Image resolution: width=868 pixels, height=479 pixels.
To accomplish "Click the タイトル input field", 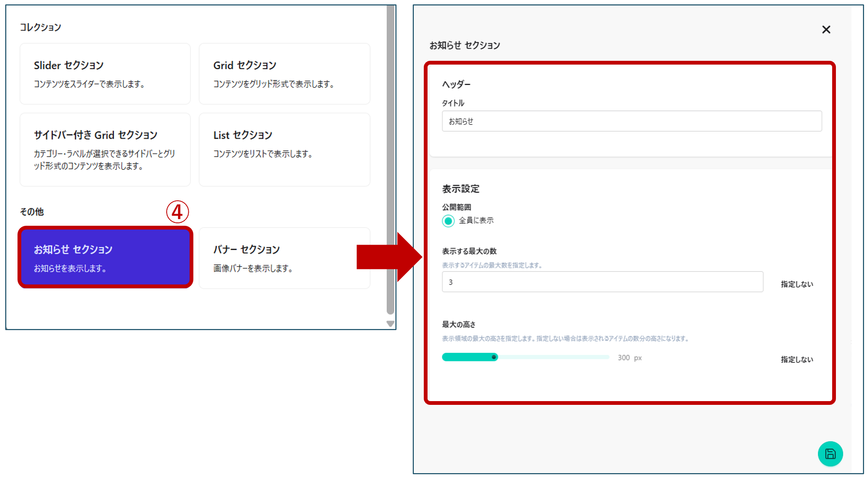I will click(x=631, y=121).
